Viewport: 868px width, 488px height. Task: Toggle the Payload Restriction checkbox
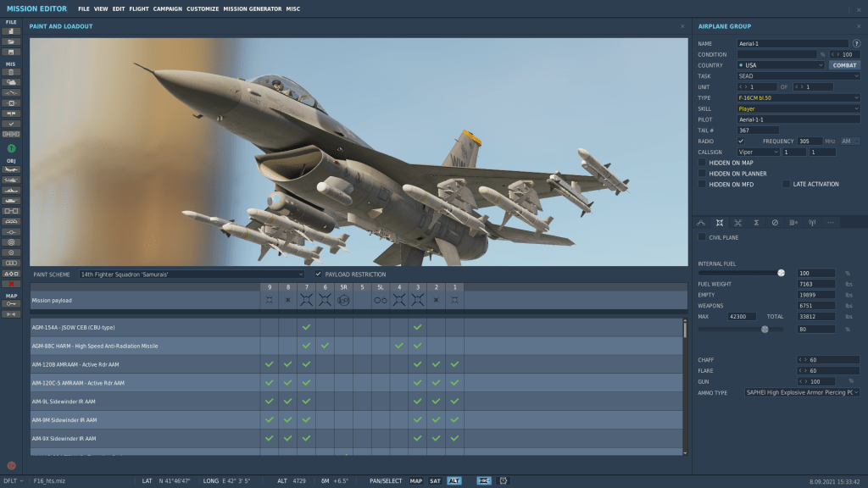318,274
